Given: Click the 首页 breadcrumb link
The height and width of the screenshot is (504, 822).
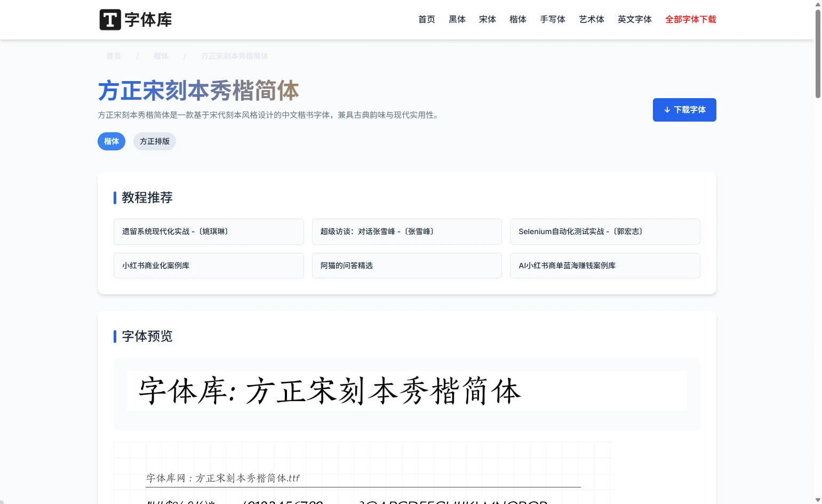Looking at the screenshot, I should 114,56.
